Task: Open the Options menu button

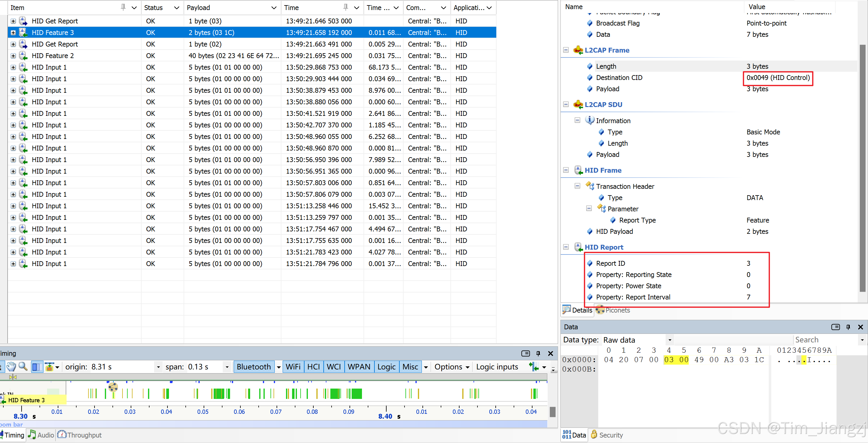Action: coord(452,366)
